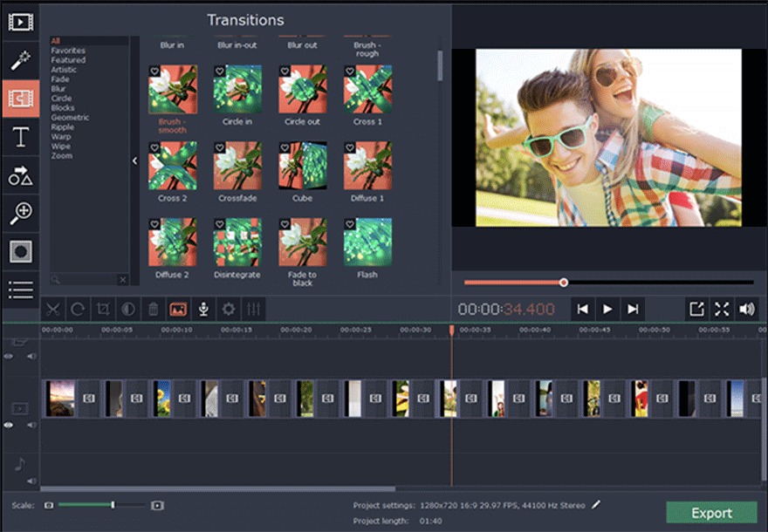Open the Transition wizard tool

[x=178, y=310]
